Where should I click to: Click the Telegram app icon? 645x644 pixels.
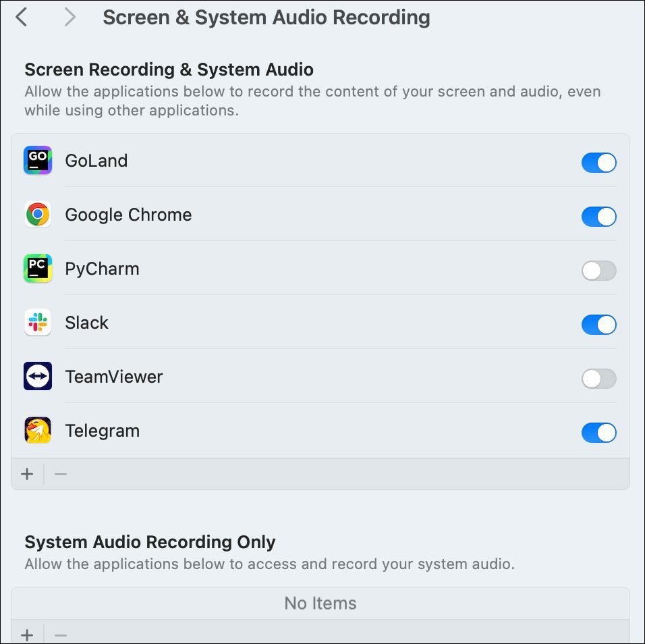click(37, 431)
